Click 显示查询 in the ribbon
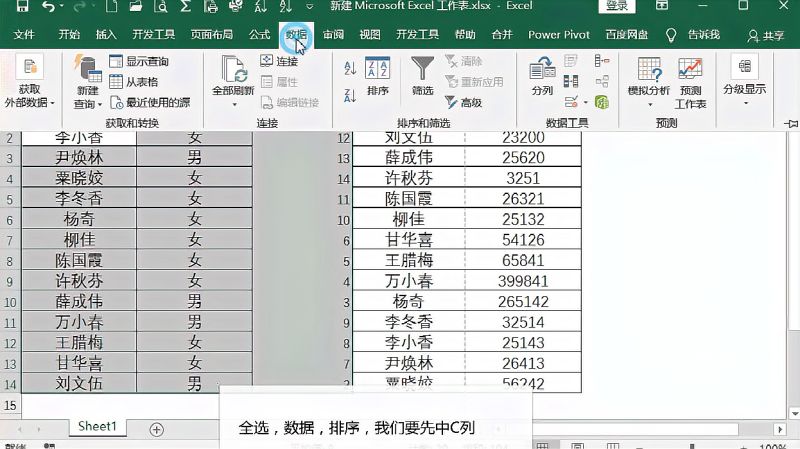The width and height of the screenshot is (800, 449). pos(138,62)
